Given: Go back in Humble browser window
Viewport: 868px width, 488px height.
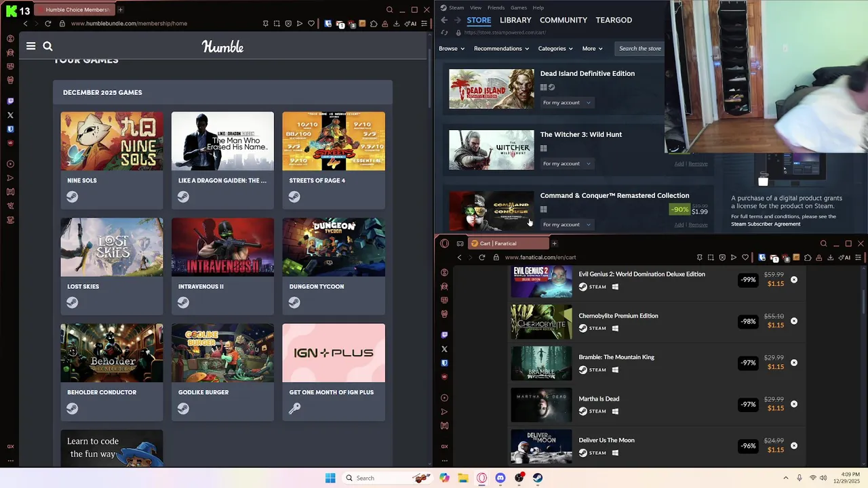Looking at the screenshot, I should 25,23.
